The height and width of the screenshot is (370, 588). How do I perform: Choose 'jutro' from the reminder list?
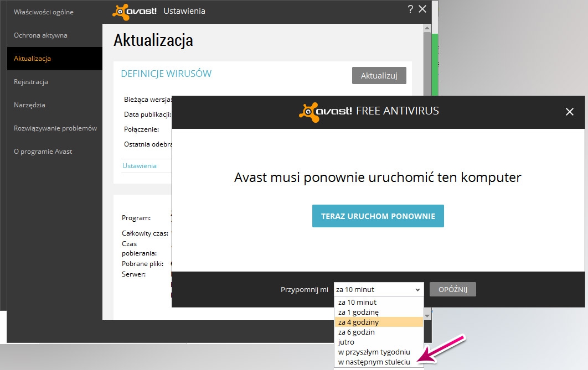(x=346, y=342)
